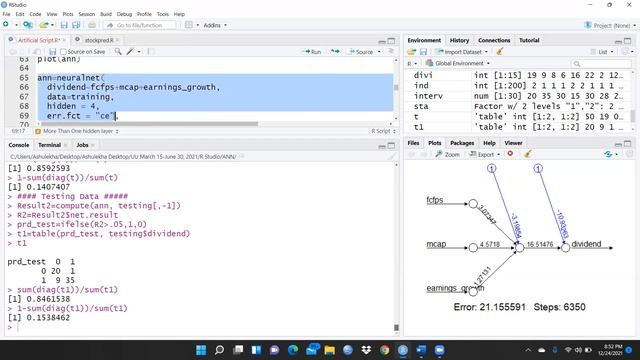The image size is (640, 360).
Task: Click the Save All documents icon
Action: (76, 25)
